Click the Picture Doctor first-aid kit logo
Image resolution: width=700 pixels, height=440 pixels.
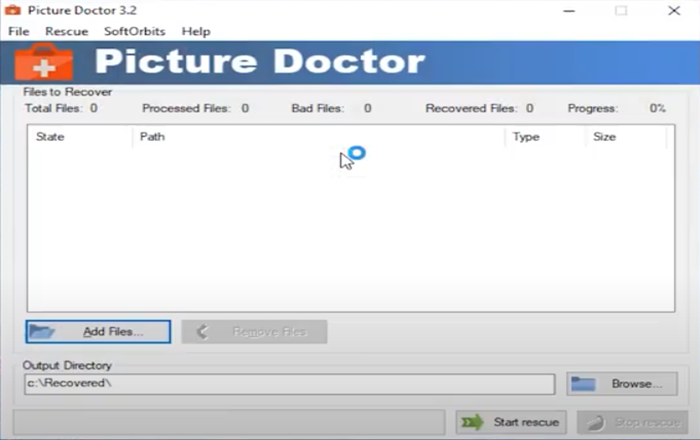point(44,62)
